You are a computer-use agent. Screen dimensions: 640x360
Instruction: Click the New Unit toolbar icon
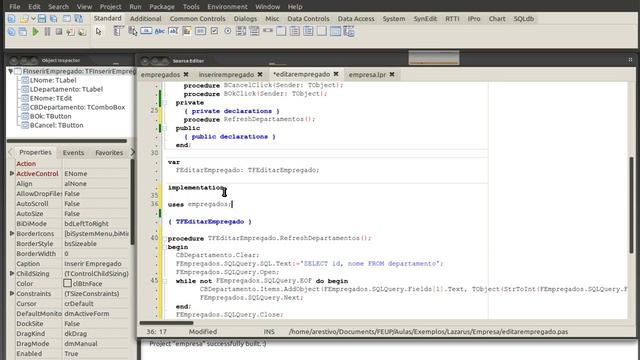click(11, 19)
